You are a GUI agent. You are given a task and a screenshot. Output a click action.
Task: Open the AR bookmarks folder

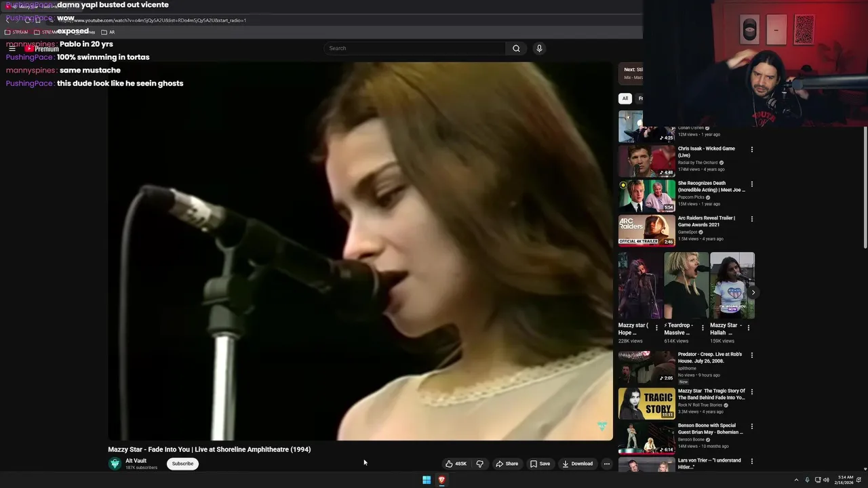pyautogui.click(x=108, y=32)
